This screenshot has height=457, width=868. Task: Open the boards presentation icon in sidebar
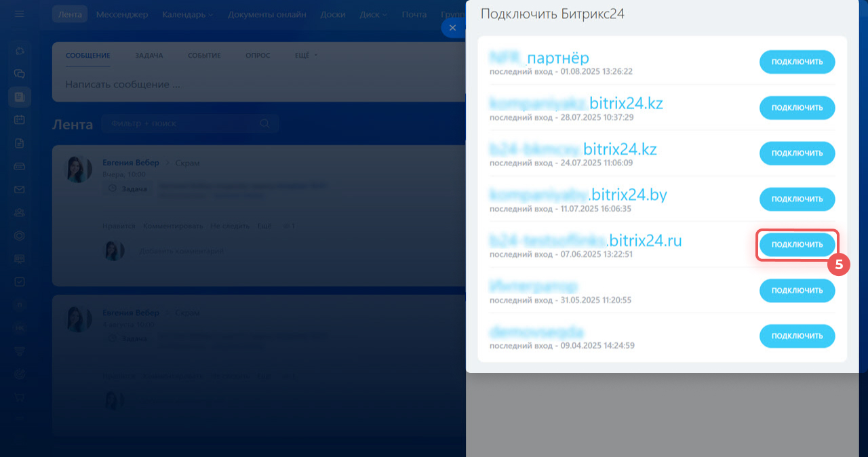click(x=20, y=258)
